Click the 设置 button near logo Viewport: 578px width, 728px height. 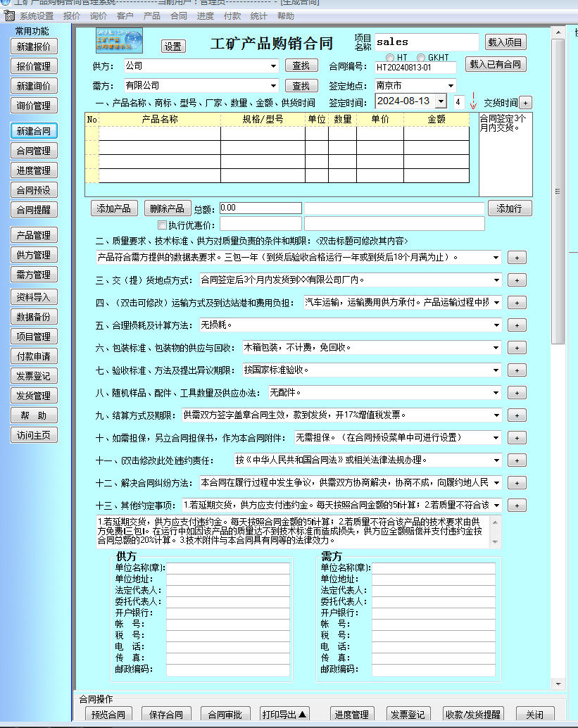[173, 46]
